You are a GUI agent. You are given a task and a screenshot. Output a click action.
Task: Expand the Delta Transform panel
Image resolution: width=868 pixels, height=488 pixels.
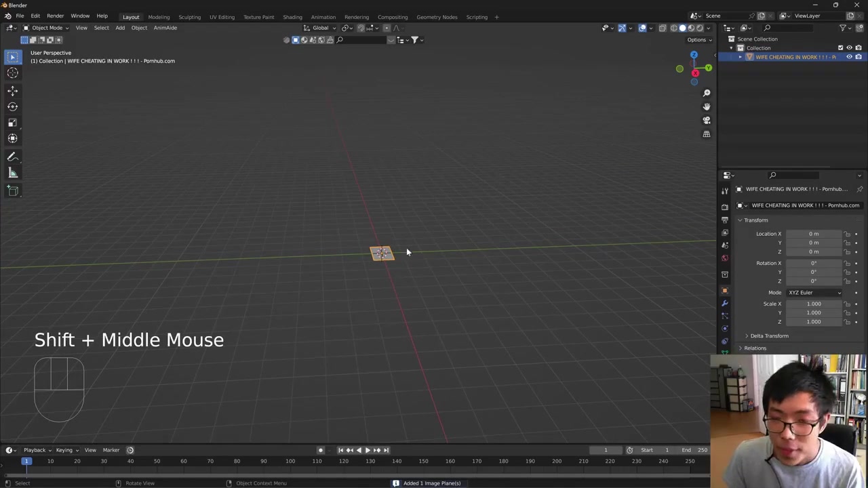(769, 336)
